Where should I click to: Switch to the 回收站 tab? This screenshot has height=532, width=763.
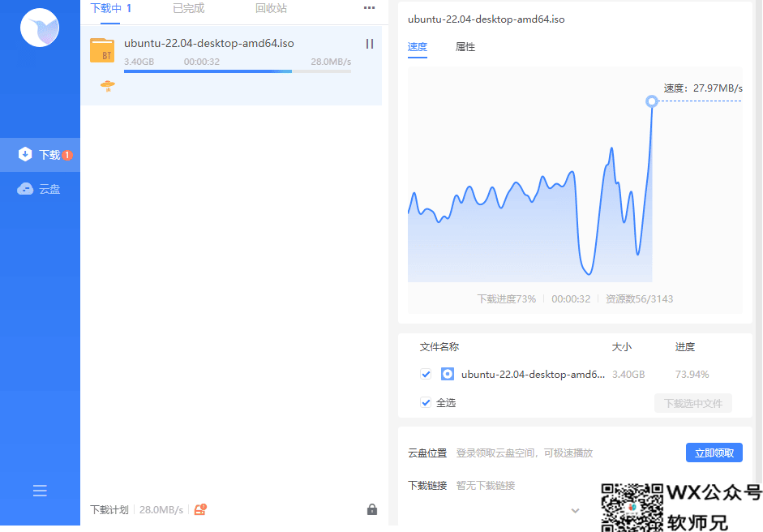(271, 8)
